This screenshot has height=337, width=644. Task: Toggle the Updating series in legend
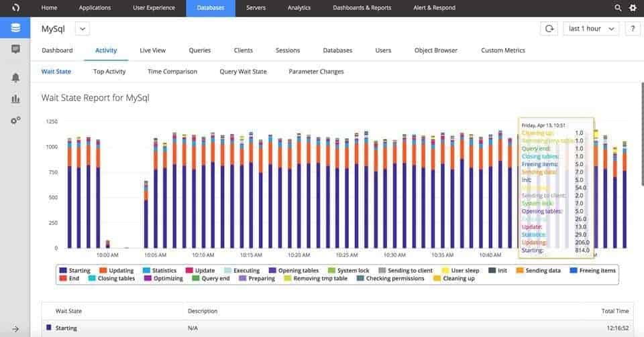click(x=117, y=271)
